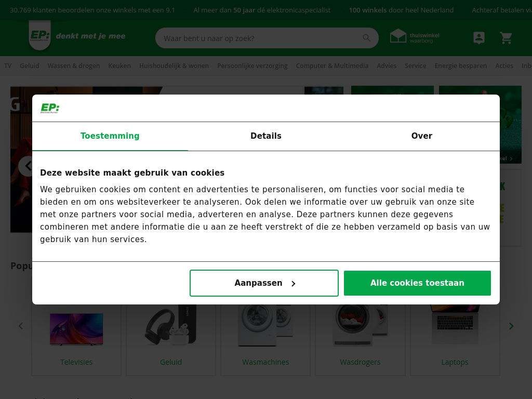Expand cookie settings via Aanpassen

pyautogui.click(x=264, y=283)
